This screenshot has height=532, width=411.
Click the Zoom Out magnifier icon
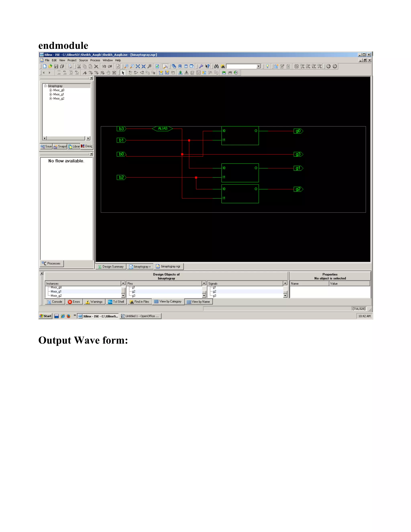(132, 66)
